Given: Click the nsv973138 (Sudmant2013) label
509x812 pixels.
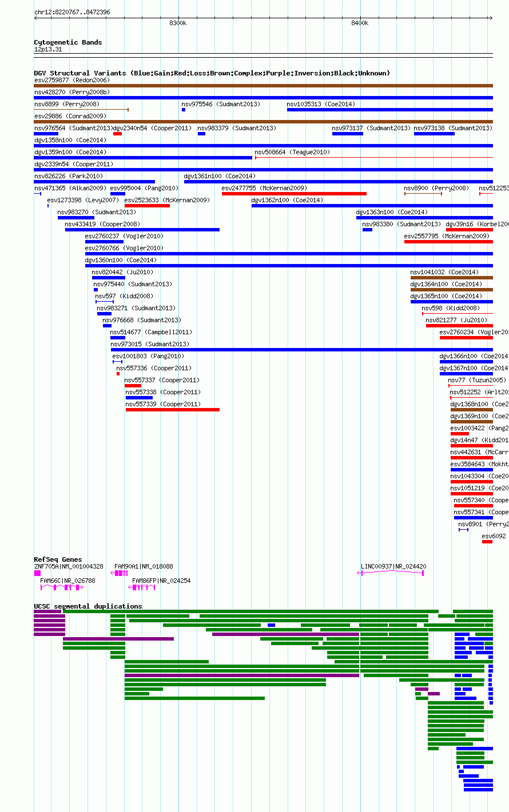Looking at the screenshot, I should [x=453, y=128].
